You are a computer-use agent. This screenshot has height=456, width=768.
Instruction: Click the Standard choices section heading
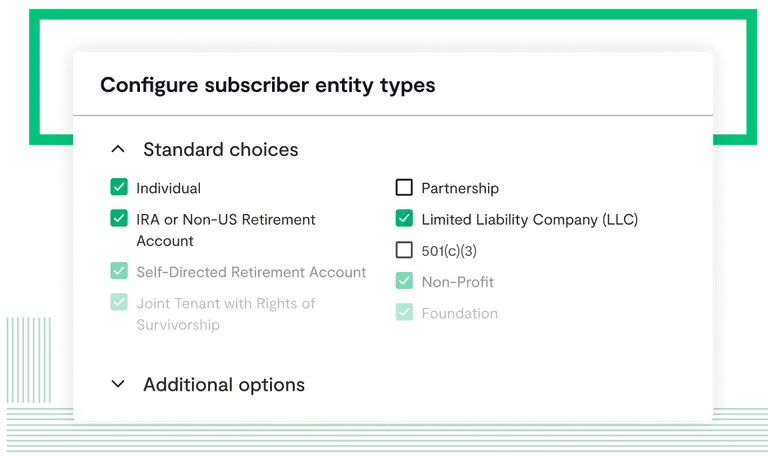pos(220,150)
